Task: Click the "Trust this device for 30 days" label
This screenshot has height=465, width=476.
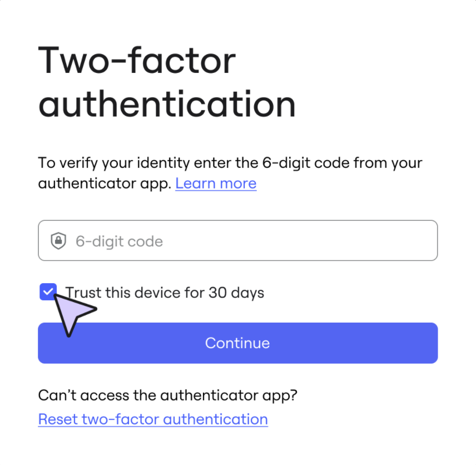Action: coord(165,293)
